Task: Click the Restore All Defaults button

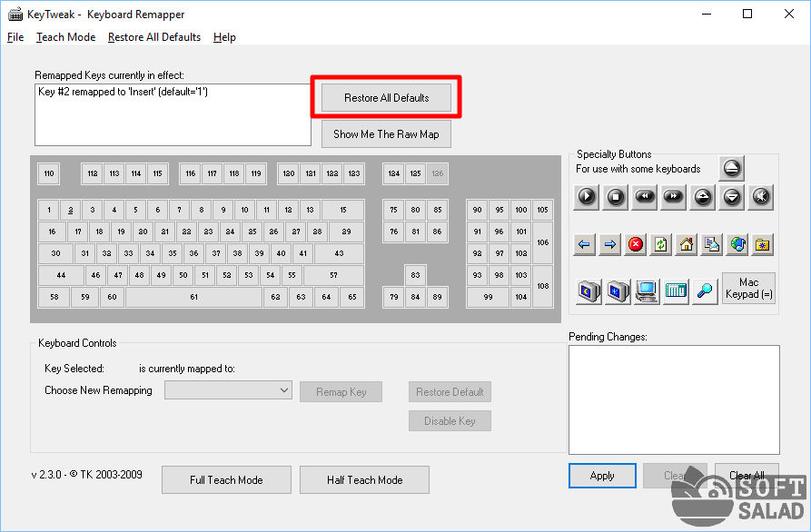Action: click(386, 97)
